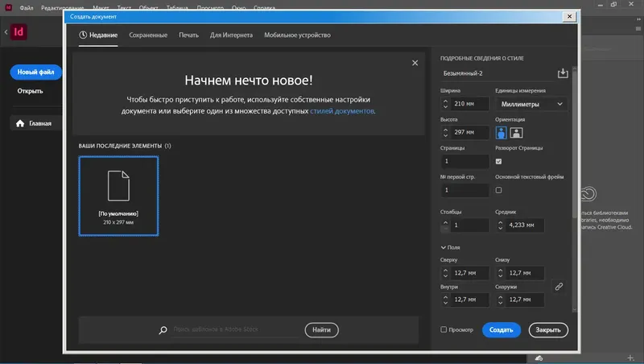Image resolution: width=644 pixels, height=364 pixels.
Task: Switch to the Для Интернета tab
Action: (231, 35)
